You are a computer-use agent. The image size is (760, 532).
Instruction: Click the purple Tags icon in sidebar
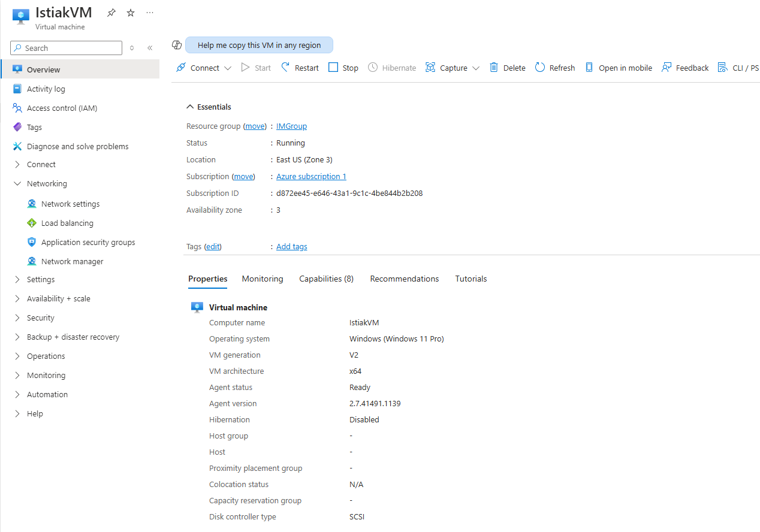(17, 127)
